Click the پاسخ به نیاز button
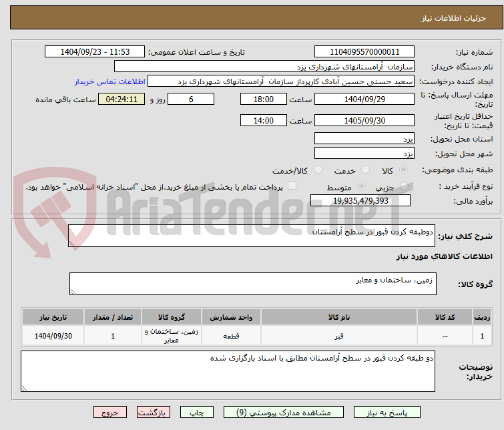504x430 pixels. [x=387, y=413]
